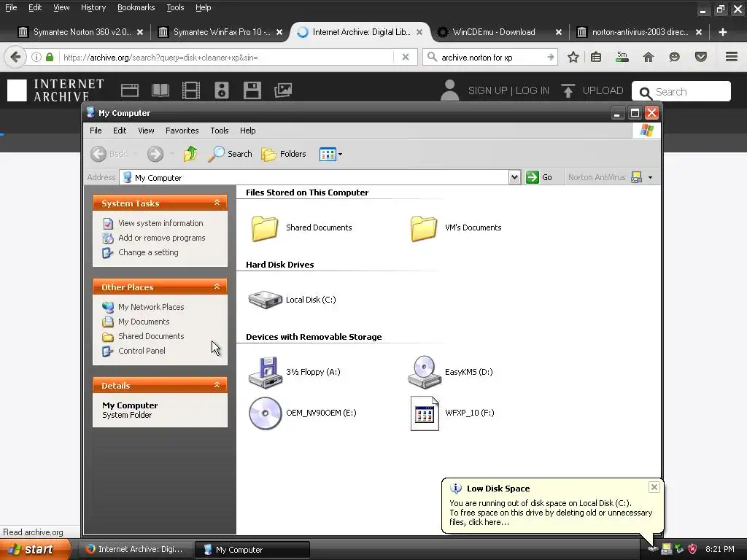Viewport: 747px width, 560px height.
Task: Click the Explorer Forward arrow button
Action: pos(155,154)
